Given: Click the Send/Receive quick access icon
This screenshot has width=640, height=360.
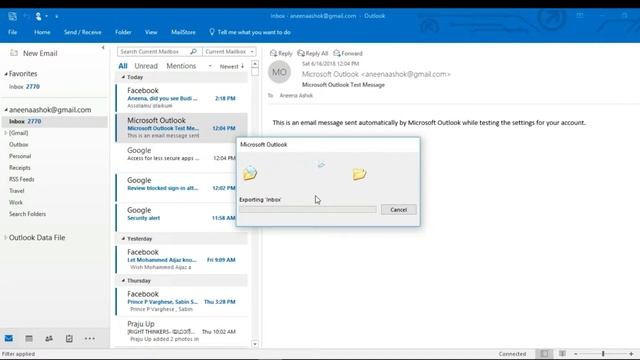Looking at the screenshot, I should 12,16.
